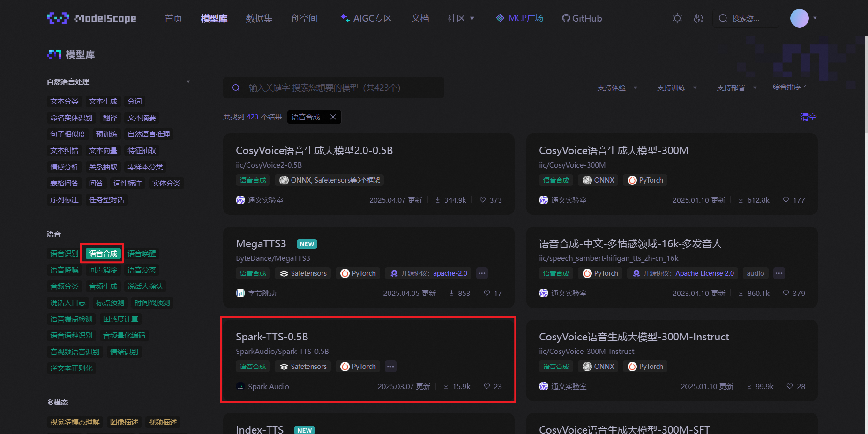Collapse the 自然语言处理 section arrow
Screen dimensions: 868x434
[188, 81]
